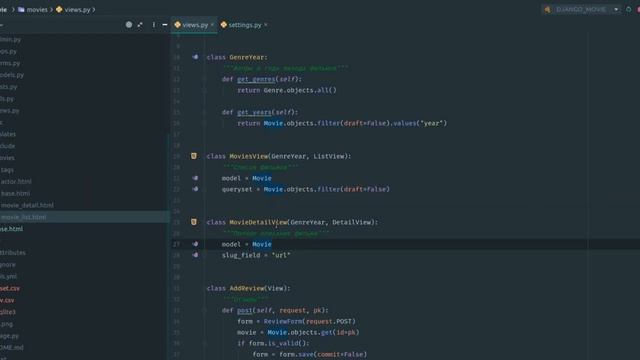Click the views.py tab file icon
The height and width of the screenshot is (360, 640).
coord(178,25)
